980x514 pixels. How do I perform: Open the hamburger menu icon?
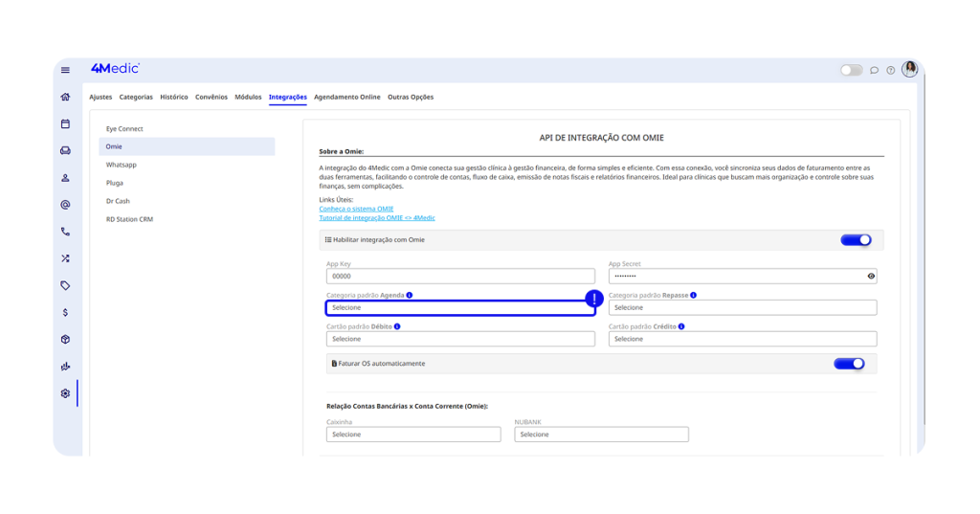tap(65, 70)
